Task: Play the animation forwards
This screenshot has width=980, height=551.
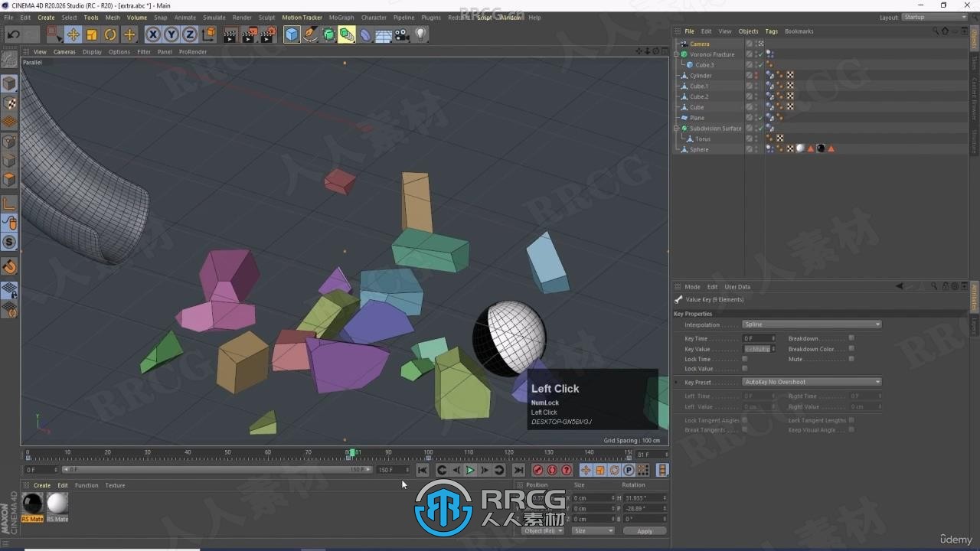Action: (470, 470)
